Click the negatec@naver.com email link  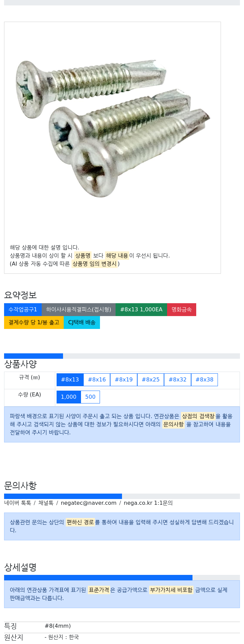coord(88,503)
